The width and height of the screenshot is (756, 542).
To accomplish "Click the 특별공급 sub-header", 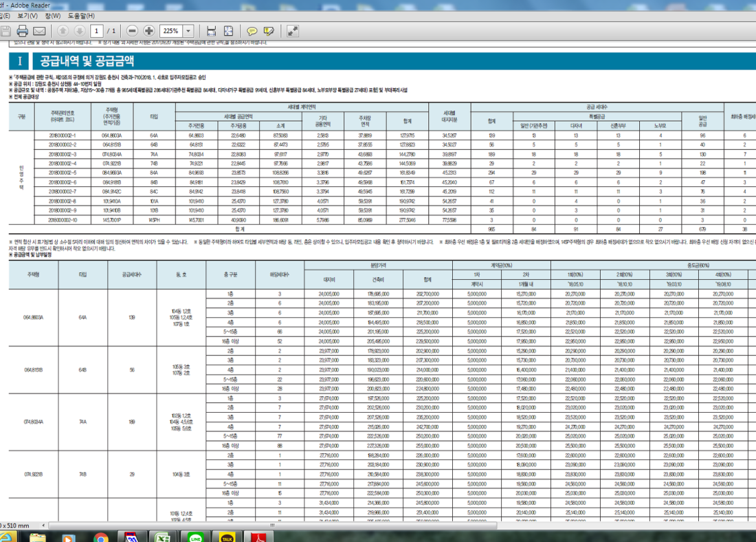I will [x=597, y=116].
